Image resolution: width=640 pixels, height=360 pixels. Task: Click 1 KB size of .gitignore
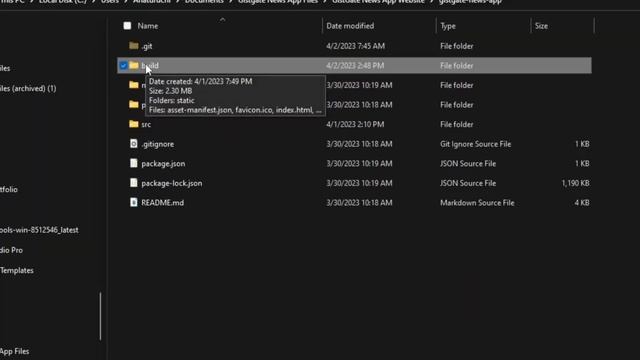pos(582,144)
